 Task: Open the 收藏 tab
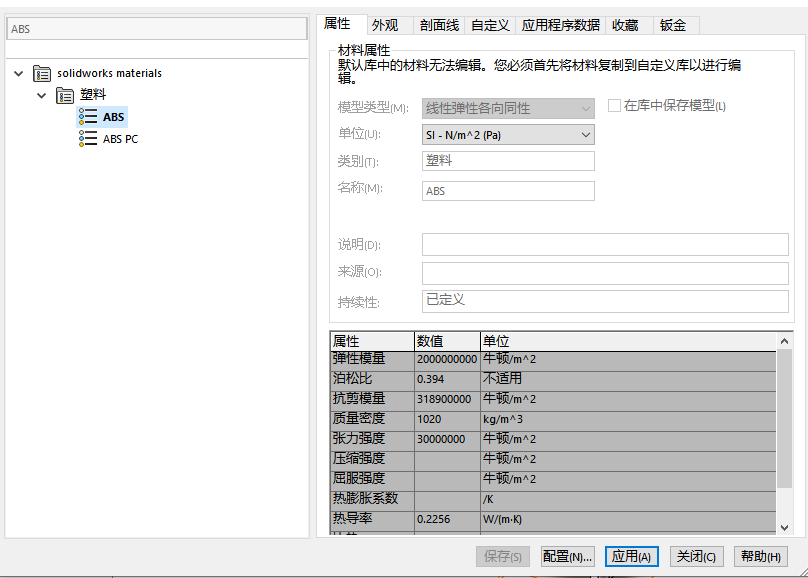[625, 26]
